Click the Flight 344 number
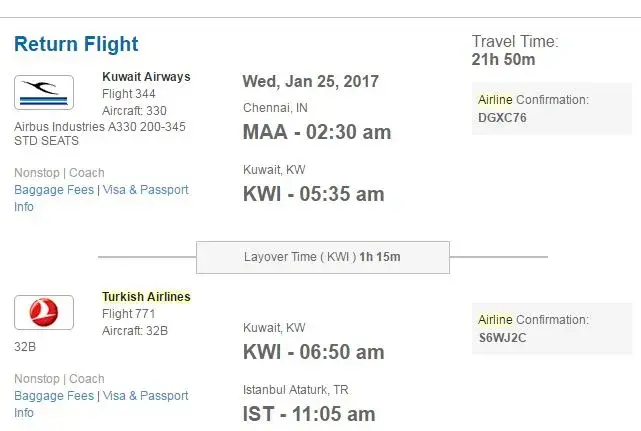The height and width of the screenshot is (431, 641). pyautogui.click(x=127, y=94)
